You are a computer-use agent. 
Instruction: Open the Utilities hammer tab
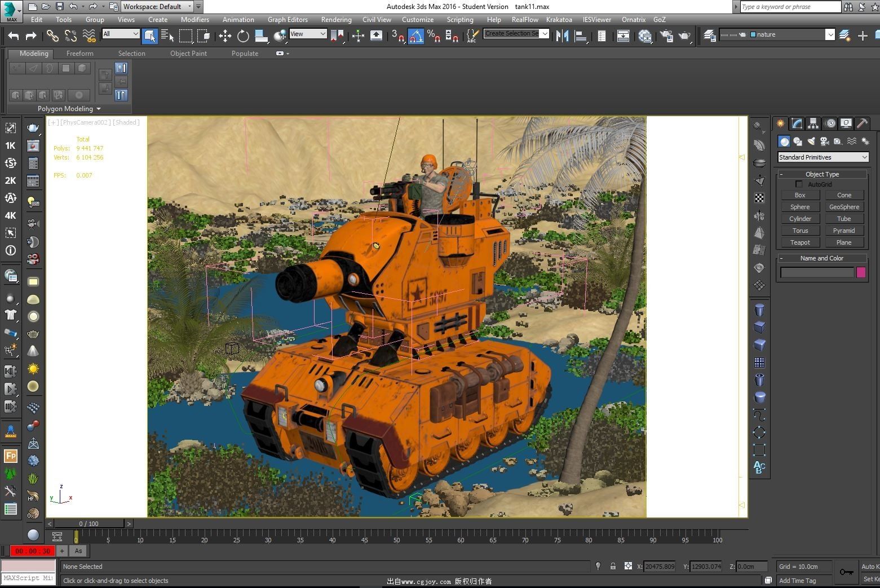point(861,123)
